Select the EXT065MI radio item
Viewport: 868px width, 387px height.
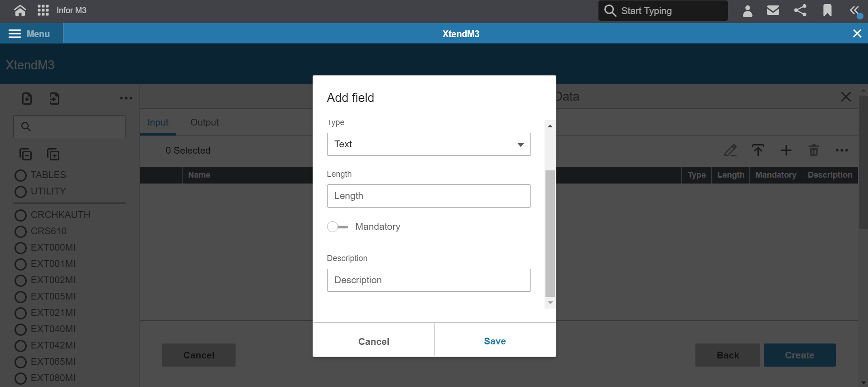[20, 362]
